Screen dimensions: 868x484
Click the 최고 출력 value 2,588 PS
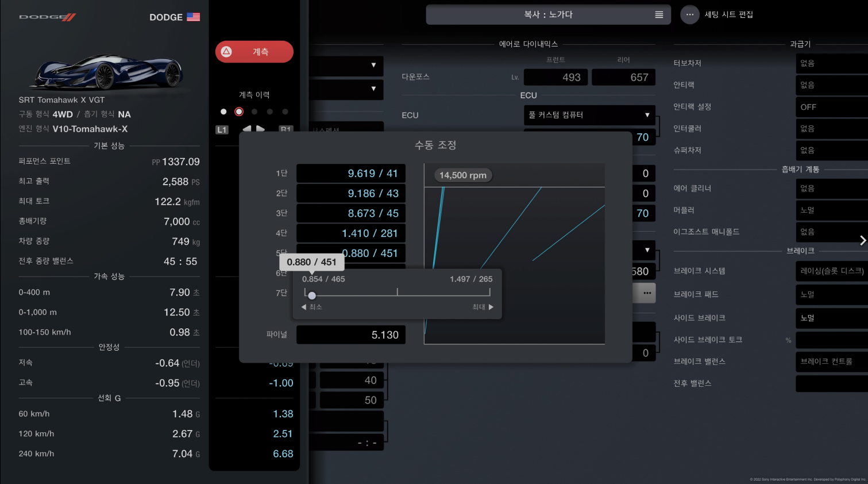pyautogui.click(x=181, y=182)
